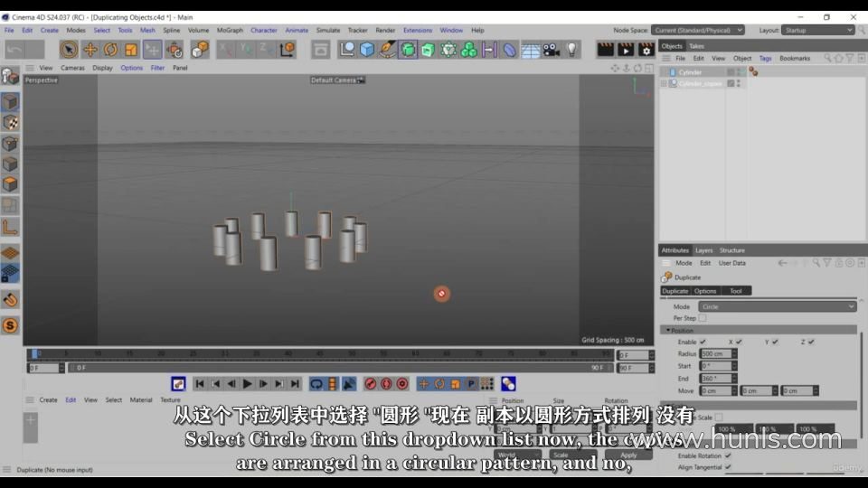The height and width of the screenshot is (488, 868).
Task: Open viewport Filter menu
Action: click(x=157, y=68)
